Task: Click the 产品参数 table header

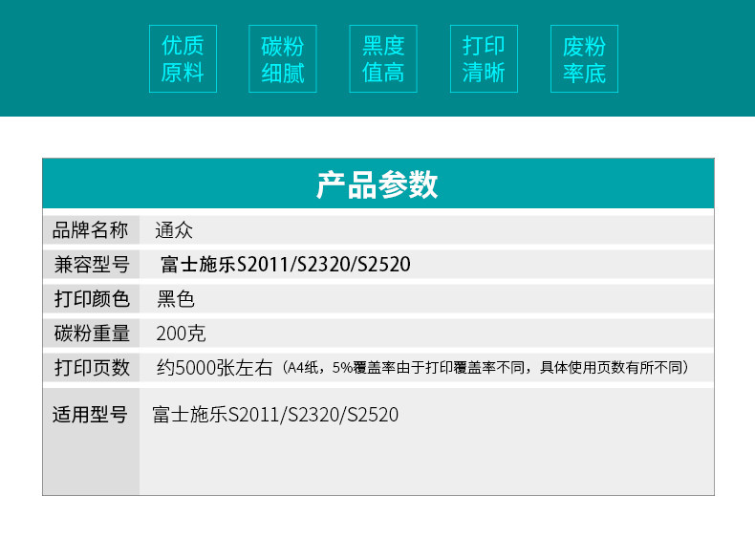Action: 378,183
